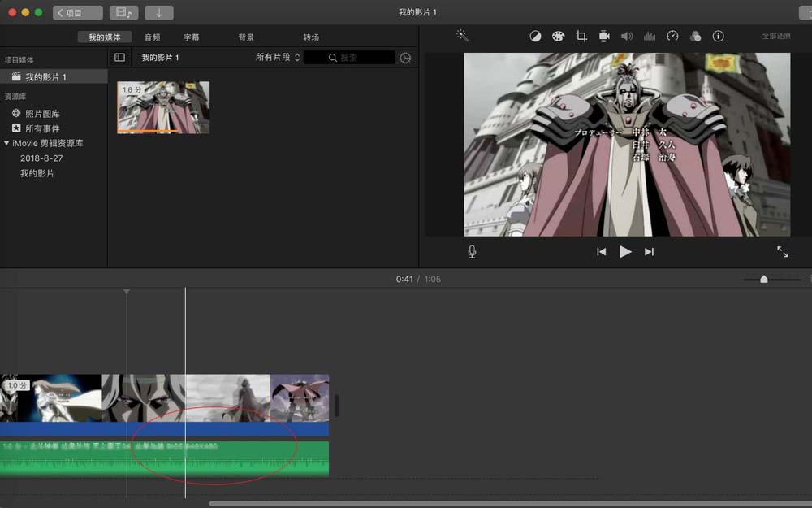
Task: Open the color correction palette icon
Action: 558,36
